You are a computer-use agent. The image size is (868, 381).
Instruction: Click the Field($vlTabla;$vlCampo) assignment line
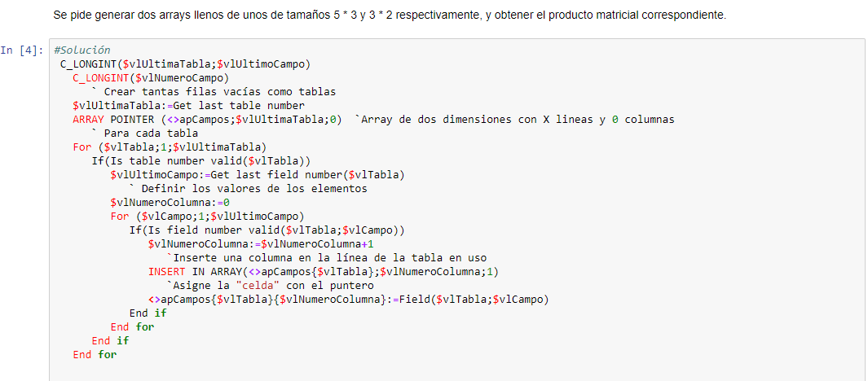coord(348,299)
